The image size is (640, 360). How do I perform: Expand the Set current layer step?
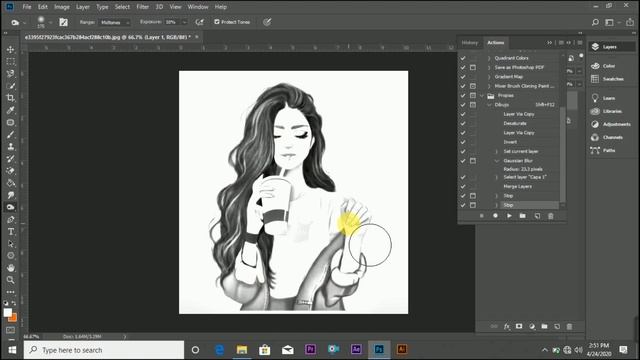(x=497, y=151)
